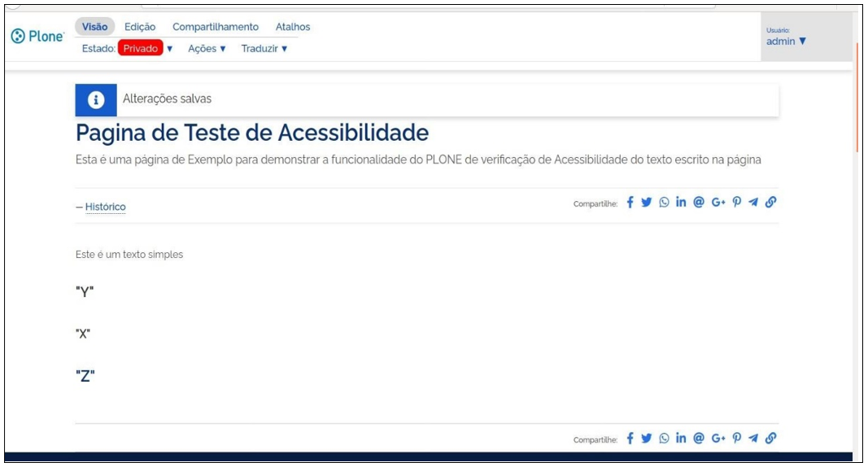Open the Histórico link
The image size is (868, 467).
click(x=105, y=207)
